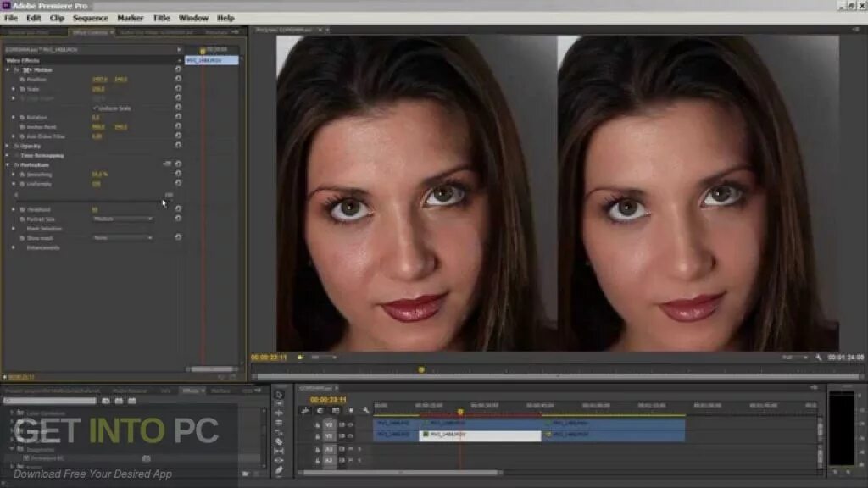Reset the Smoothing parameter
Image resolution: width=868 pixels, height=488 pixels.
(x=178, y=173)
